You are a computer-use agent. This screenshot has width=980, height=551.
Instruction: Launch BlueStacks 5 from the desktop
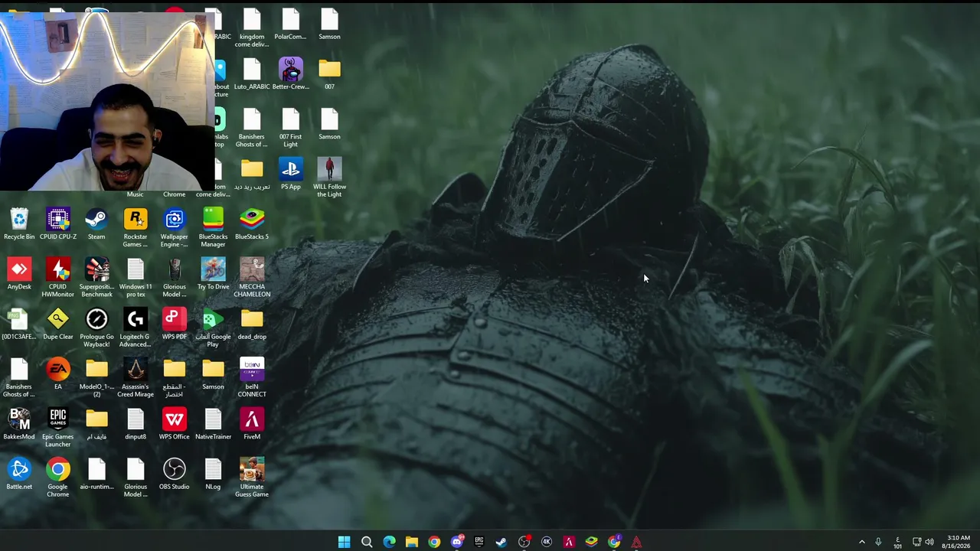(x=252, y=223)
